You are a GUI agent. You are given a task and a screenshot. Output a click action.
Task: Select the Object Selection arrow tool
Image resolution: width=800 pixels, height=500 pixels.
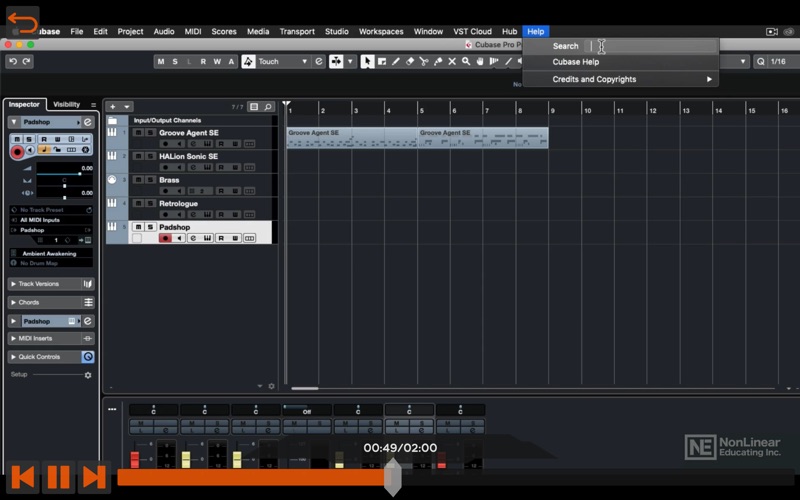pyautogui.click(x=367, y=62)
